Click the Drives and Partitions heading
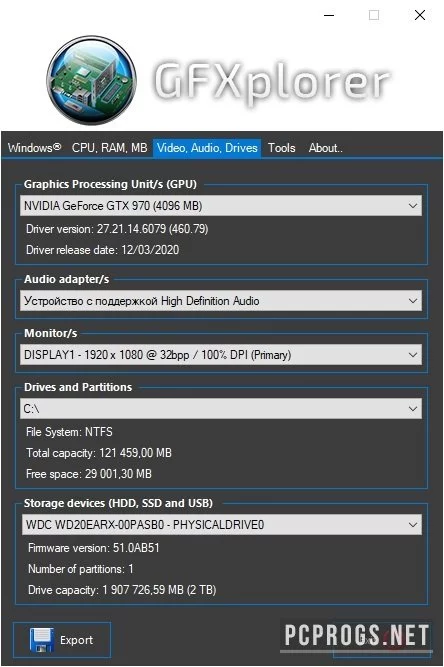 pos(78,387)
